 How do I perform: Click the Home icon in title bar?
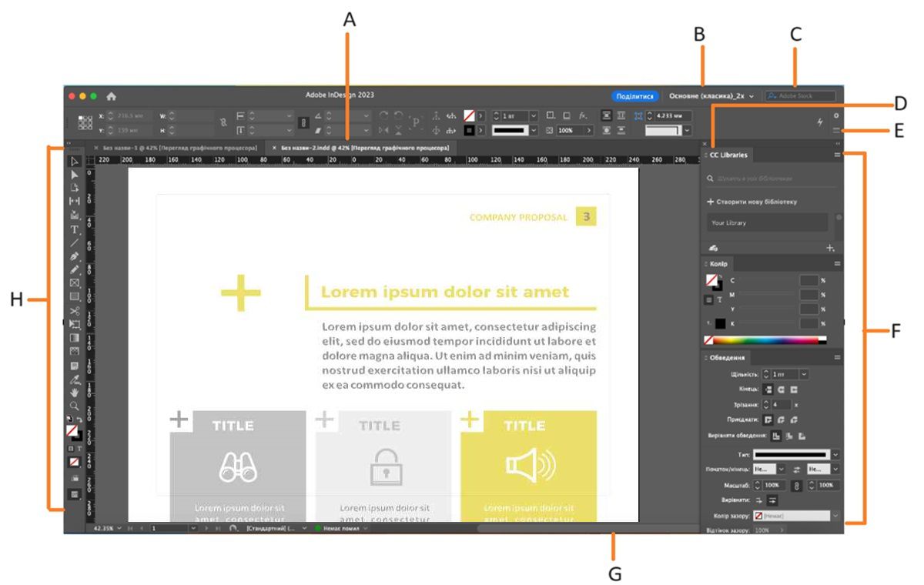tap(111, 96)
